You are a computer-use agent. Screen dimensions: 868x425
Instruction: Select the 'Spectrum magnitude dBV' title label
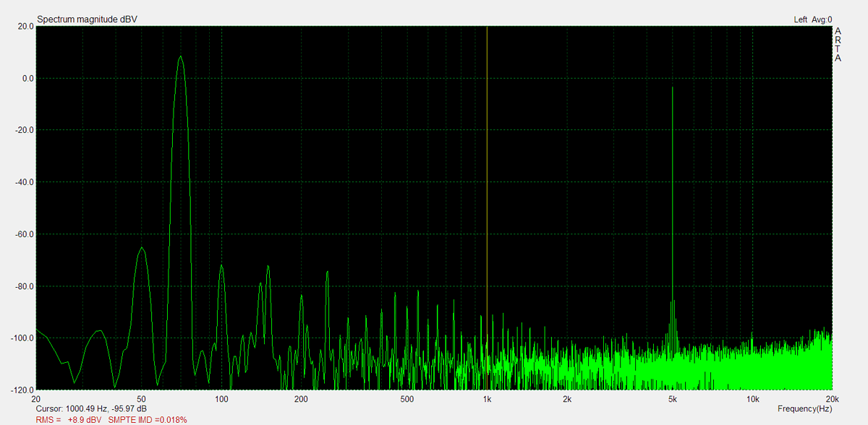tap(87, 20)
